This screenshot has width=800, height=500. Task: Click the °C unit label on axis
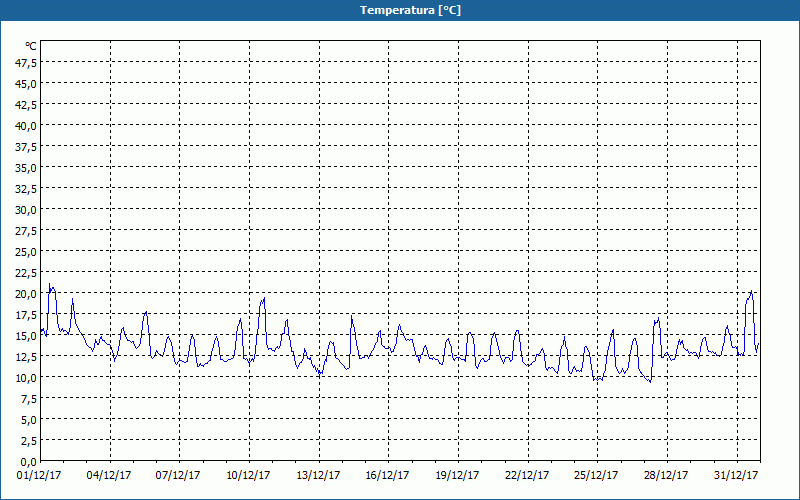click(31, 46)
